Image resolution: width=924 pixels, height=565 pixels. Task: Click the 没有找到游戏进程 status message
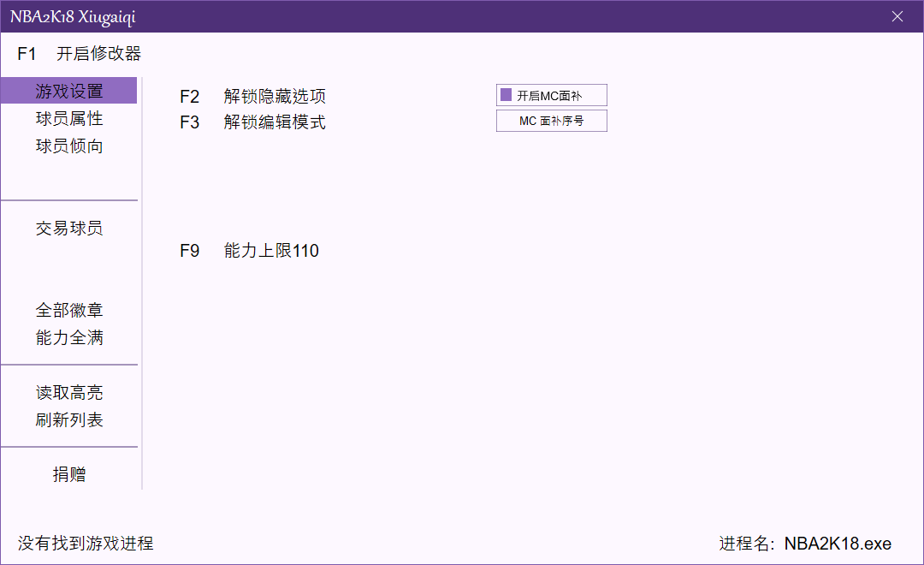(86, 544)
